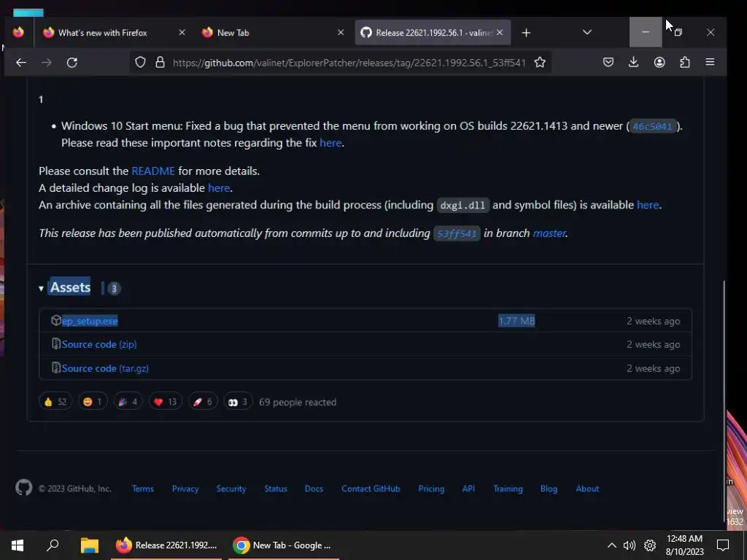Open volume control in system tray
The height and width of the screenshot is (560, 747).
pos(630,545)
